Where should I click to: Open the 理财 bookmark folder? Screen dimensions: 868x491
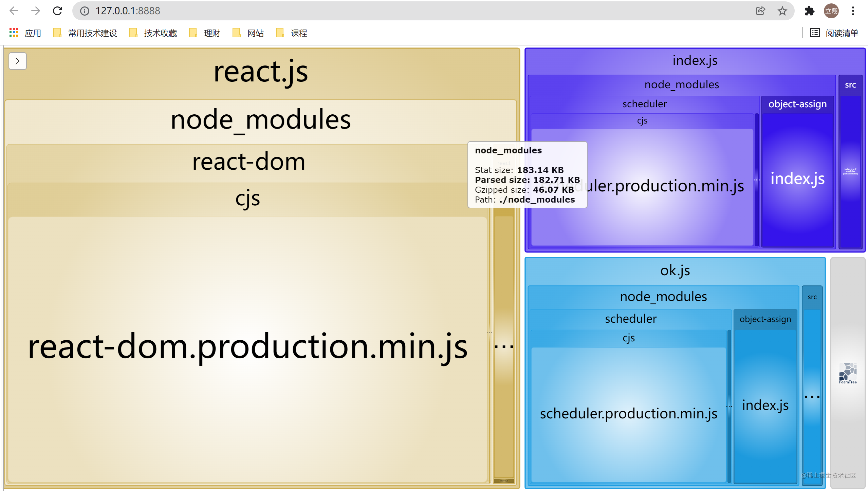point(205,33)
